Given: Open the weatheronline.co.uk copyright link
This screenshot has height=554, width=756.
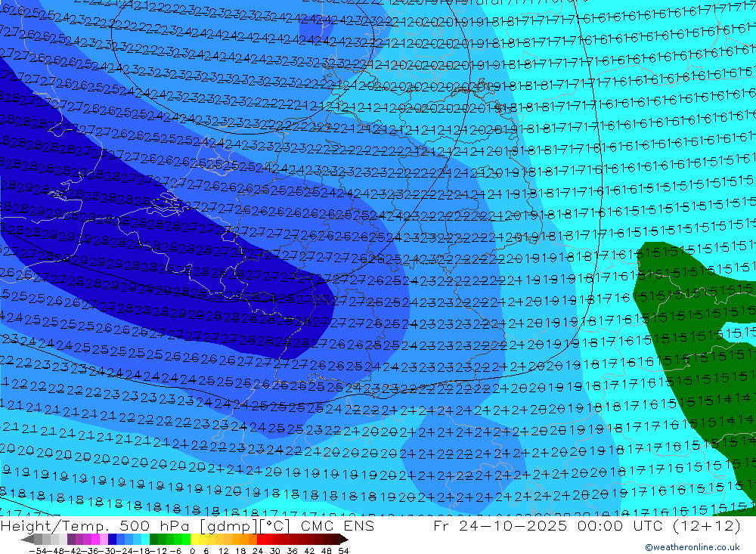Looking at the screenshot, I should click(692, 547).
